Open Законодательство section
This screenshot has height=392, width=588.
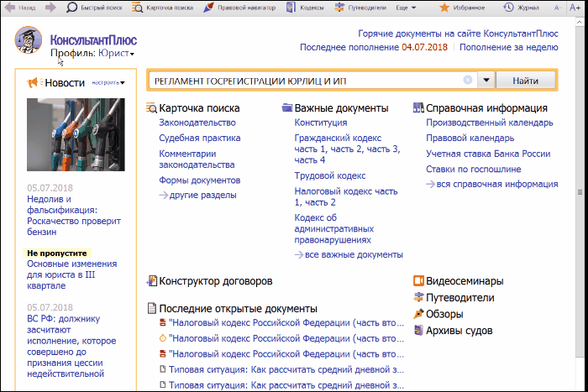tap(197, 123)
